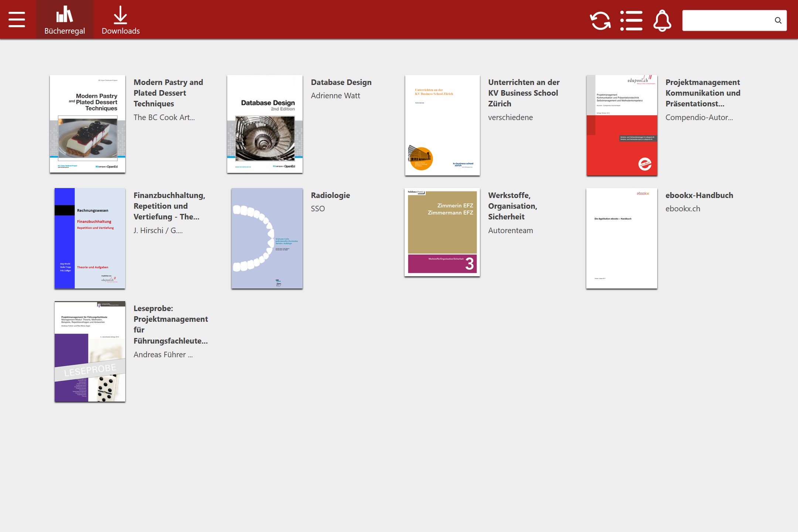Select the Bücherregal tab
This screenshot has width=798, height=532.
coord(65,21)
